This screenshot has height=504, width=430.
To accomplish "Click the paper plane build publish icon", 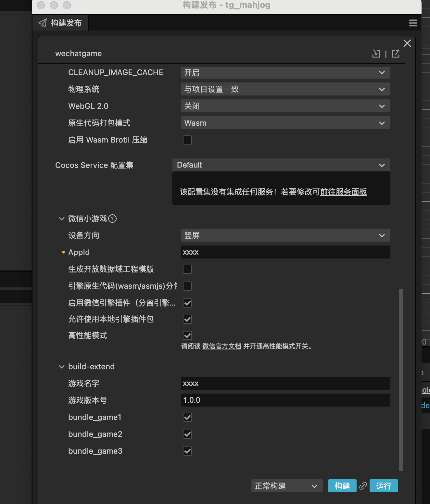I will (x=43, y=23).
